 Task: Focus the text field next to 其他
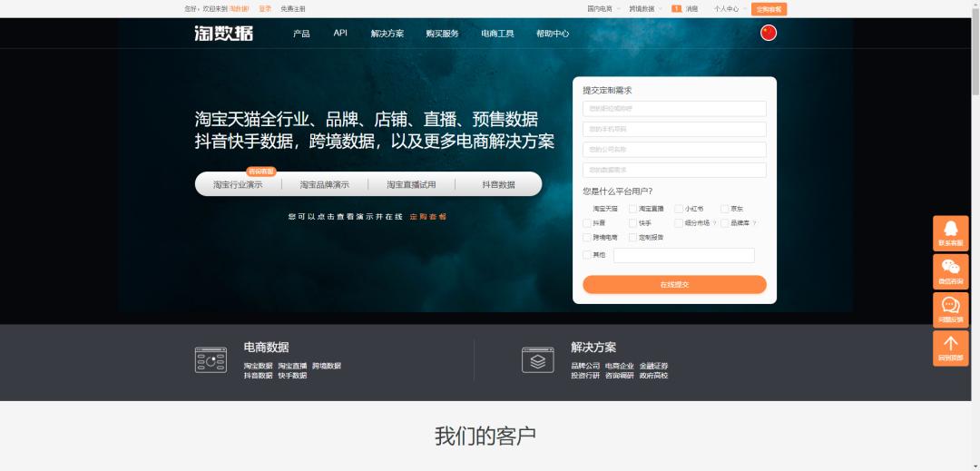tap(684, 255)
